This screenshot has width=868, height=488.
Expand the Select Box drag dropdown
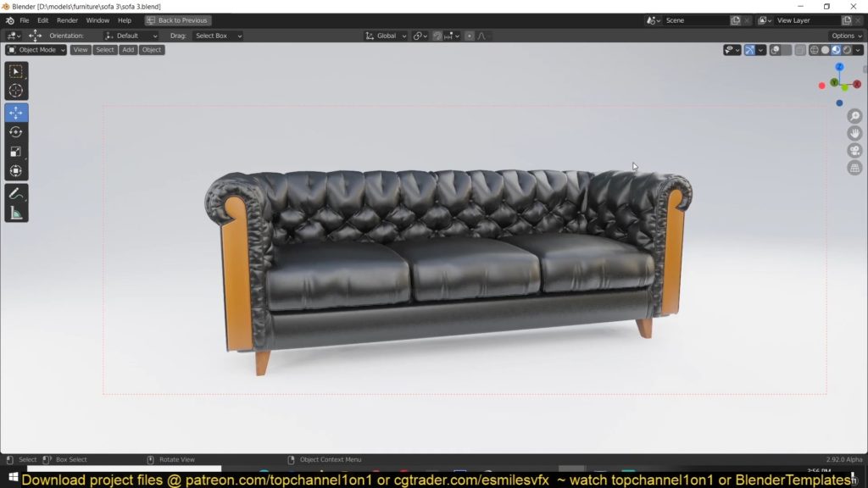(x=218, y=36)
